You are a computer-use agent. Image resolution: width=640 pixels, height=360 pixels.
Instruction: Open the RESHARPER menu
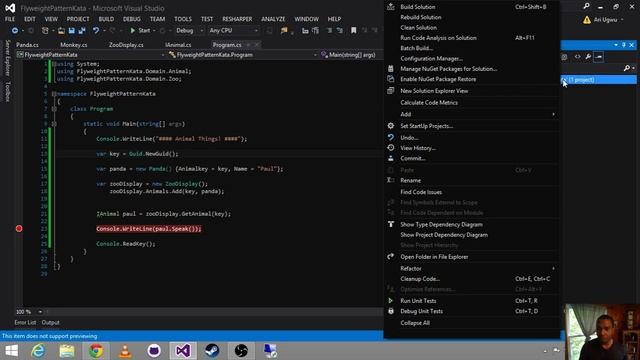(x=237, y=19)
